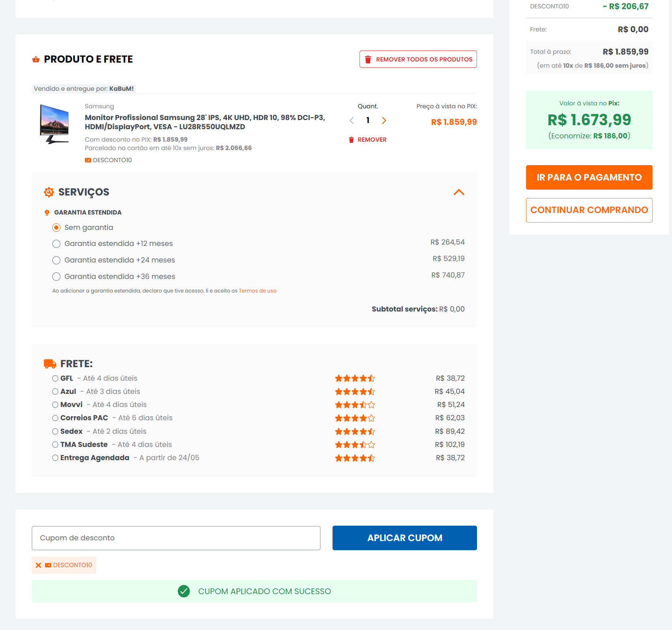Remove the DESCONTO10 coupon with the X
672x630 pixels.
coord(38,565)
